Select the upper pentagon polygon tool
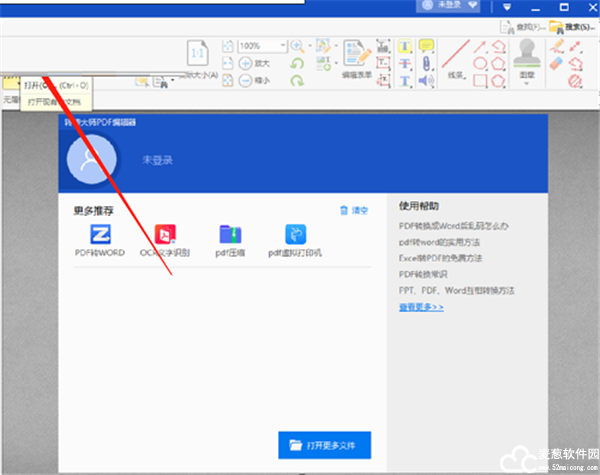Viewport: 600px width, 475px height. [498, 64]
